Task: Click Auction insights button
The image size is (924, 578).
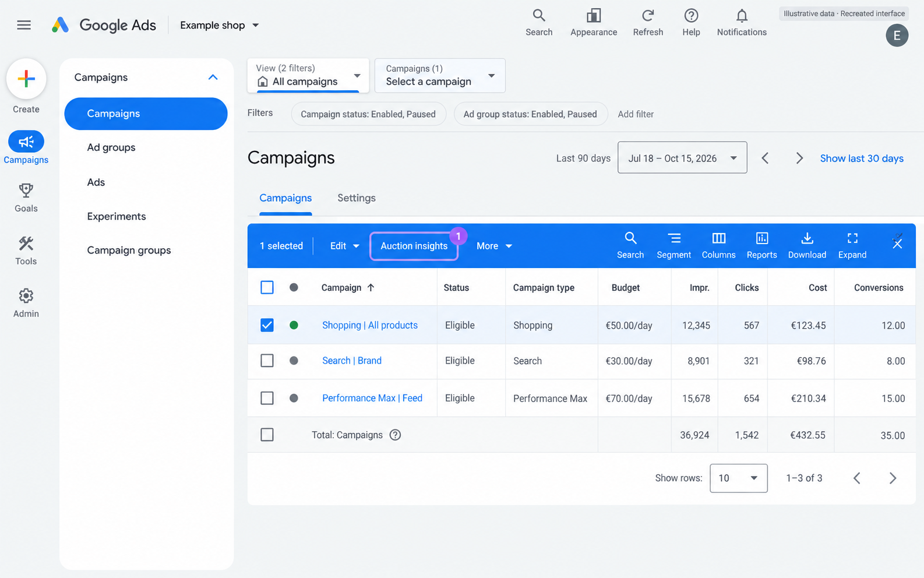Action: pyautogui.click(x=414, y=246)
